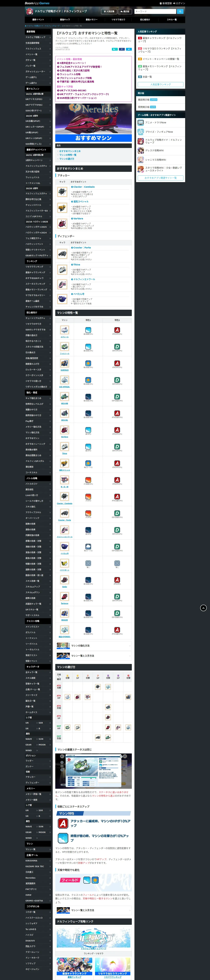Click the 人気記事 header button
The height and width of the screenshot is (980, 210).
(109, 11)
